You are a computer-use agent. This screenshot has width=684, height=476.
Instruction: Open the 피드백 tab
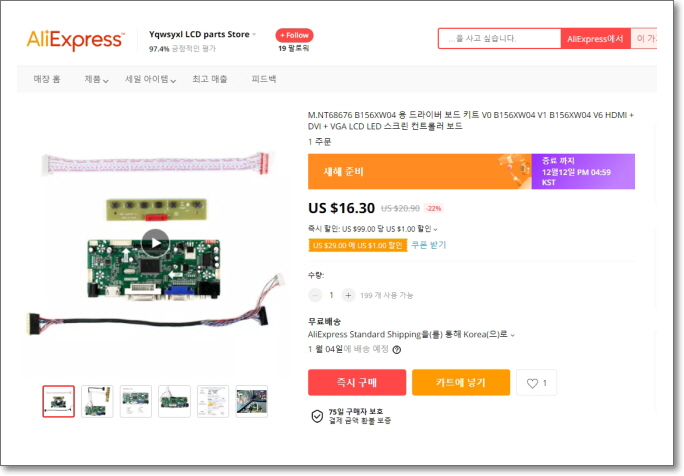click(264, 79)
